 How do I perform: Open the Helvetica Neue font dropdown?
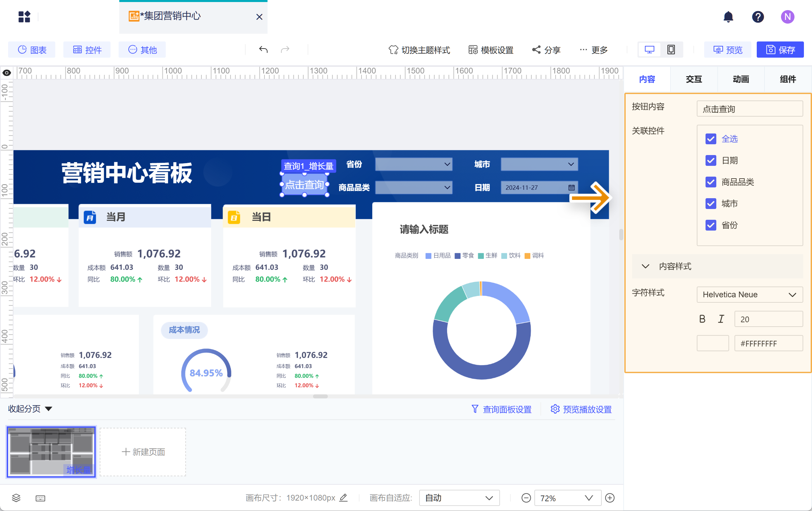point(749,295)
